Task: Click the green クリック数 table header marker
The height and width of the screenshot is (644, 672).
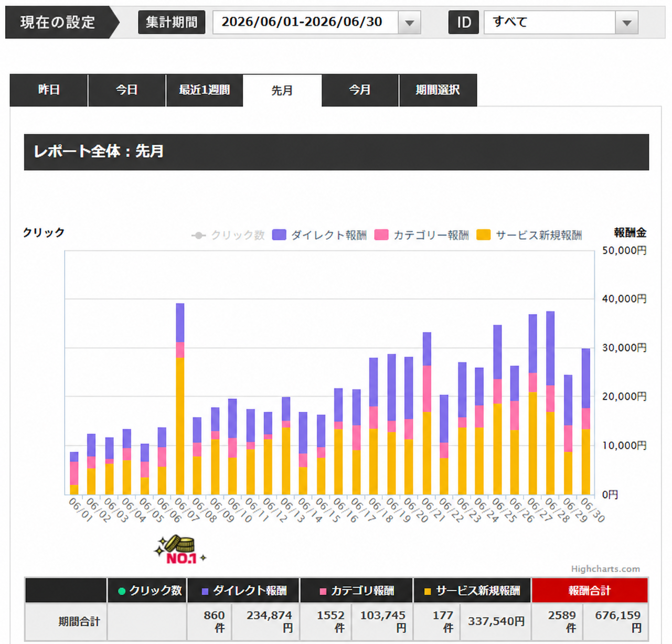Action: (x=122, y=591)
